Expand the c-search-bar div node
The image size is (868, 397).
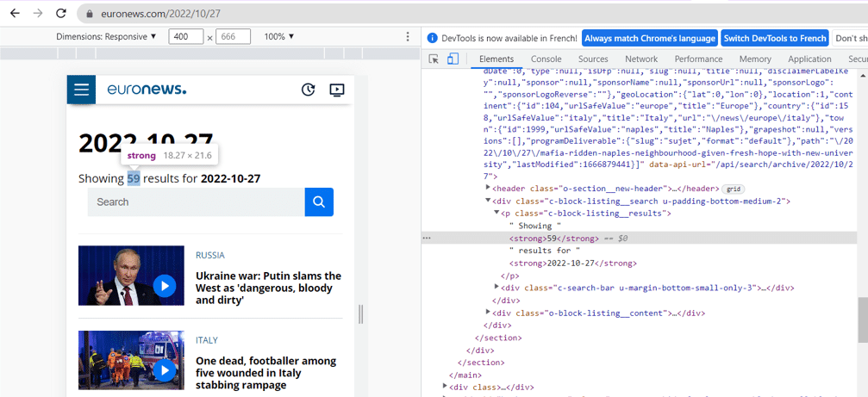tap(496, 287)
